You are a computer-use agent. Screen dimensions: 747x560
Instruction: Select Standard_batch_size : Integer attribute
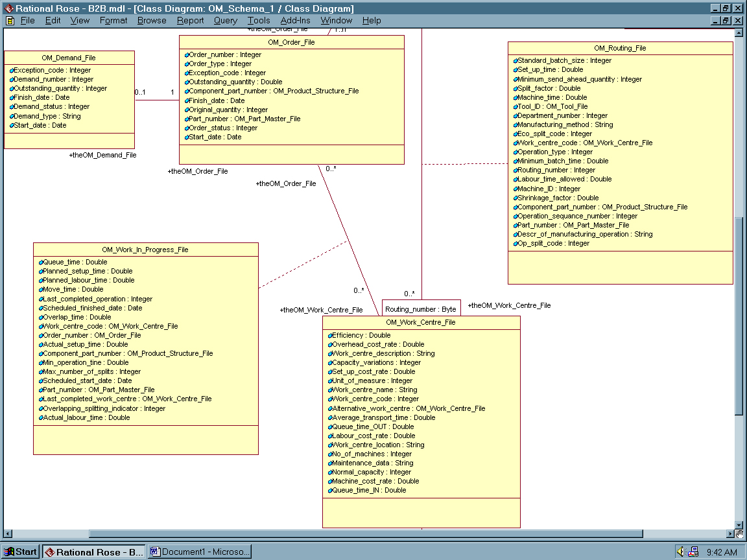coord(562,60)
